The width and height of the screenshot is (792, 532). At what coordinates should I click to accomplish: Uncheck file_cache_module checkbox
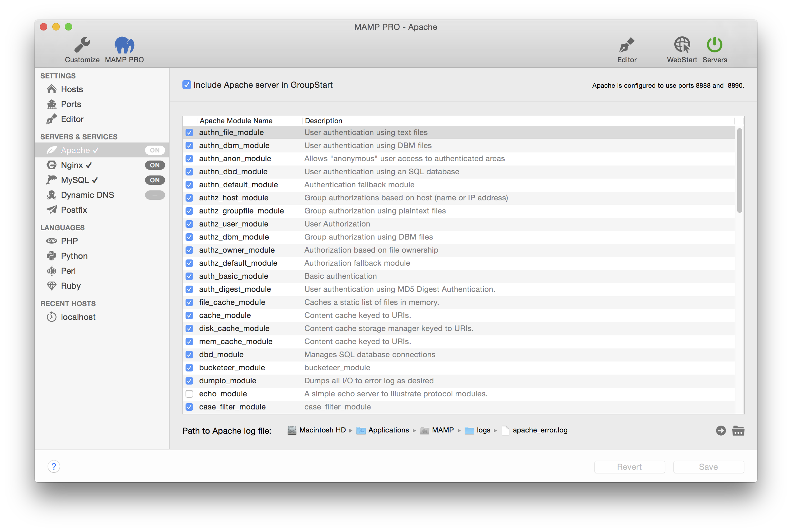(189, 302)
